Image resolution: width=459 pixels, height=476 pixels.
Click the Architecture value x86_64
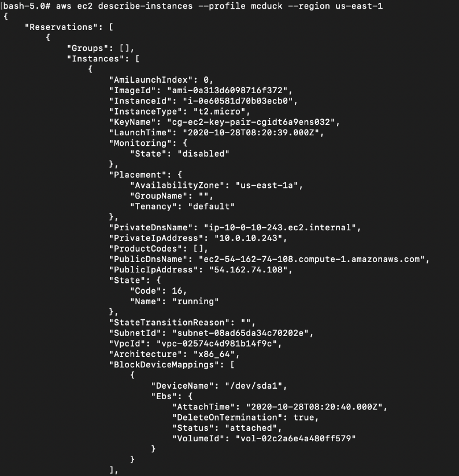(214, 355)
